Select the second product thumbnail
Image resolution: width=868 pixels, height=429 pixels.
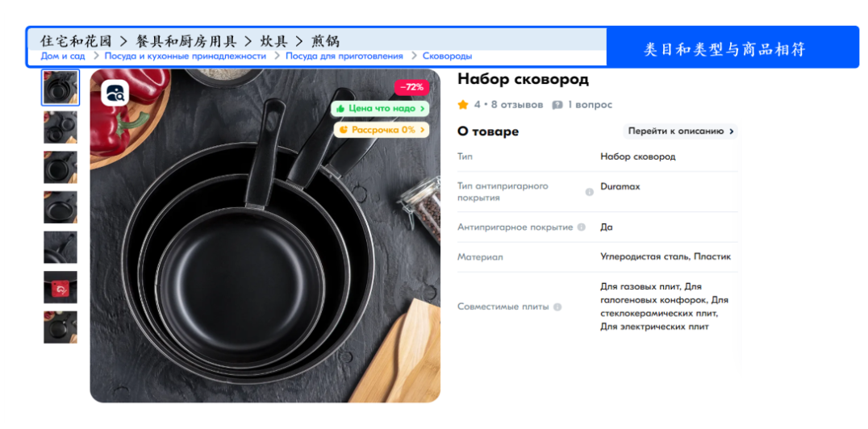(61, 127)
